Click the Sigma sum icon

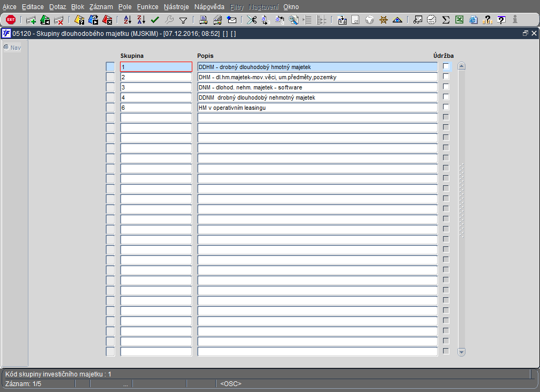click(446, 20)
